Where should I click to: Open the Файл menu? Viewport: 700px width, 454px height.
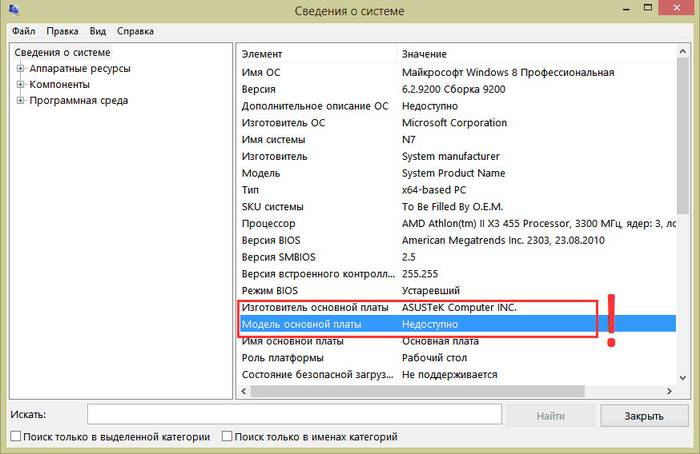tap(22, 31)
